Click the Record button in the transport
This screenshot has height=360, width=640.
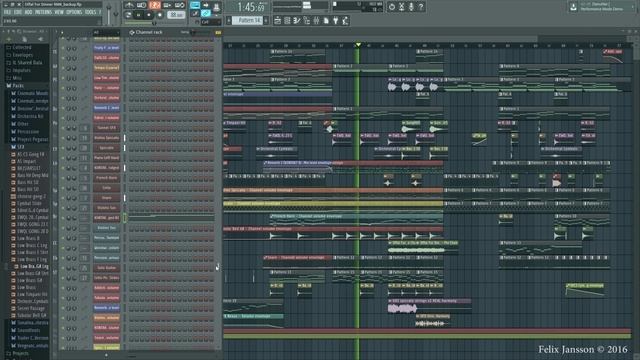click(160, 15)
